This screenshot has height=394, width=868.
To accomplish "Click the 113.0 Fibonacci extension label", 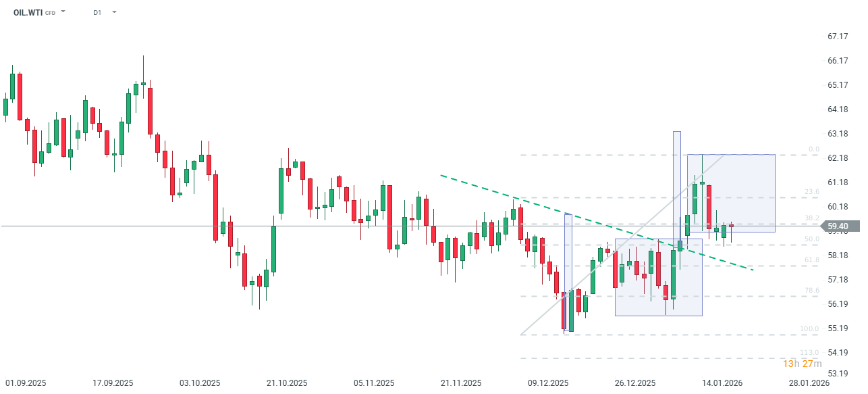I will pos(809,353).
